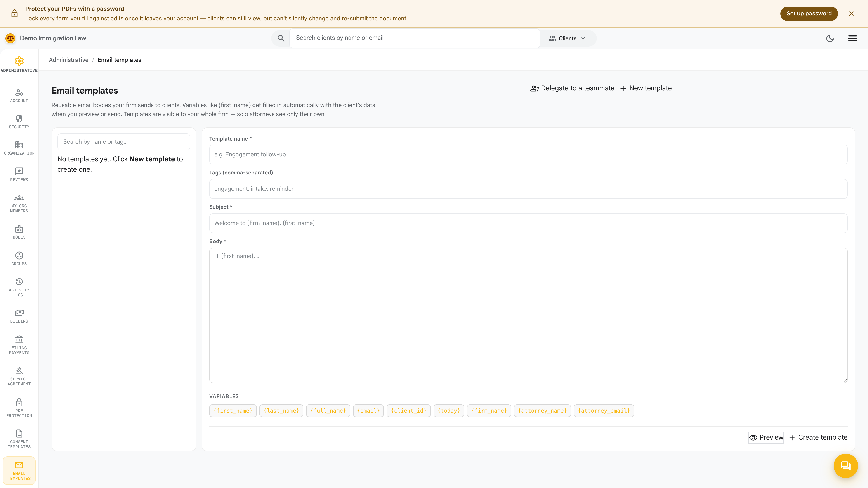
Task: Open Organization building icon
Action: [19, 148]
